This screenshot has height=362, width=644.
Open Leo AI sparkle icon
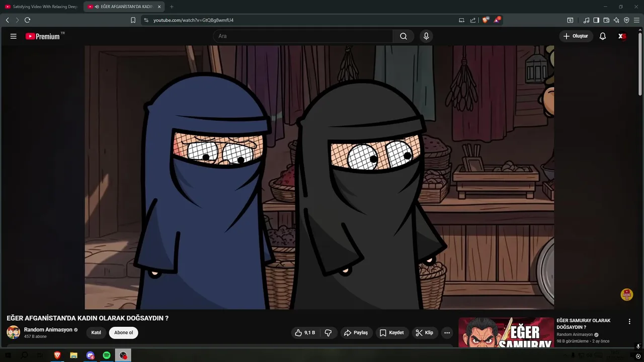pyautogui.click(x=616, y=20)
